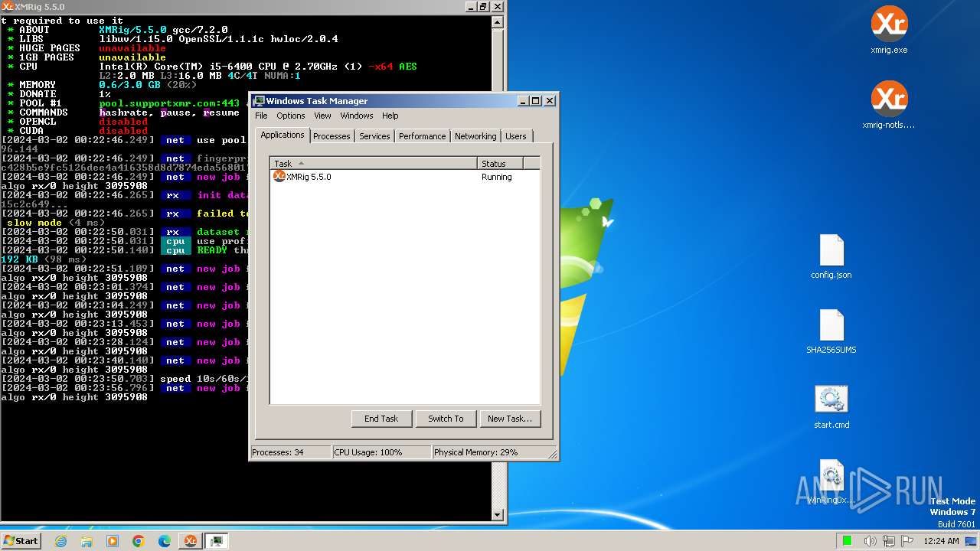Open the Options menu in Task Manager

(291, 116)
